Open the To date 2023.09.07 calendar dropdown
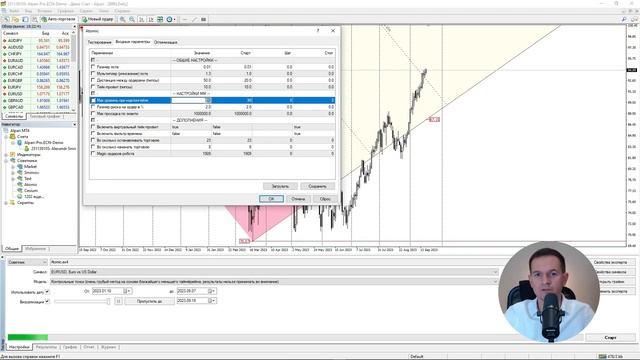 (212, 291)
